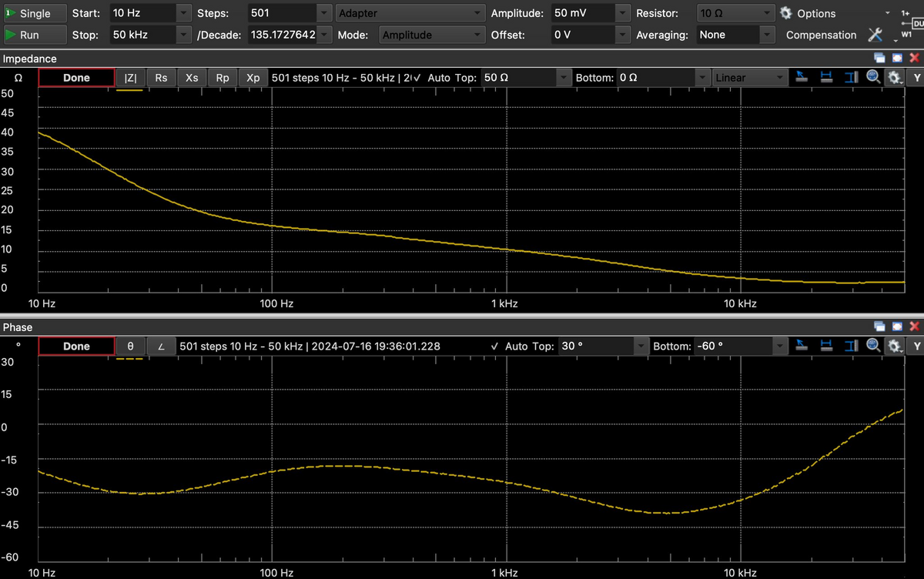
Task: Open Phase Top 30° dropdown arrow
Action: pyautogui.click(x=641, y=346)
